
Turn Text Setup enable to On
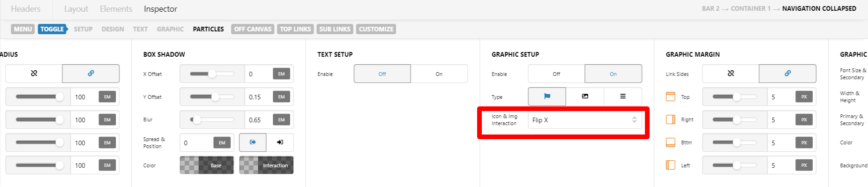tap(439, 74)
